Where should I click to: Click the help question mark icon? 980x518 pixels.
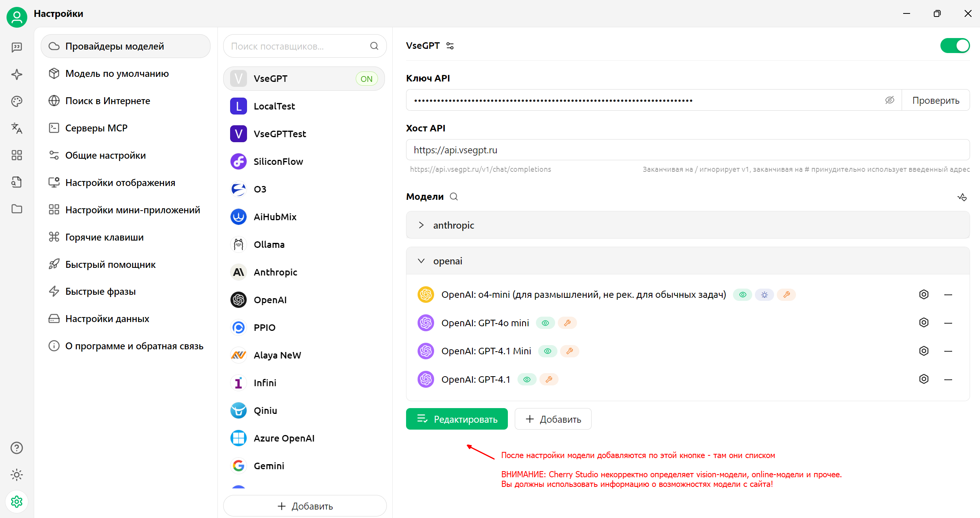[17, 448]
